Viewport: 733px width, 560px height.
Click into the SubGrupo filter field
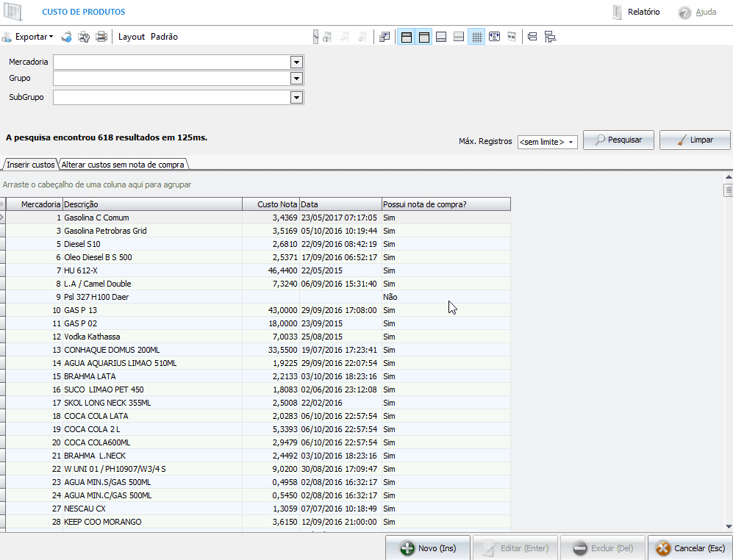coord(172,97)
